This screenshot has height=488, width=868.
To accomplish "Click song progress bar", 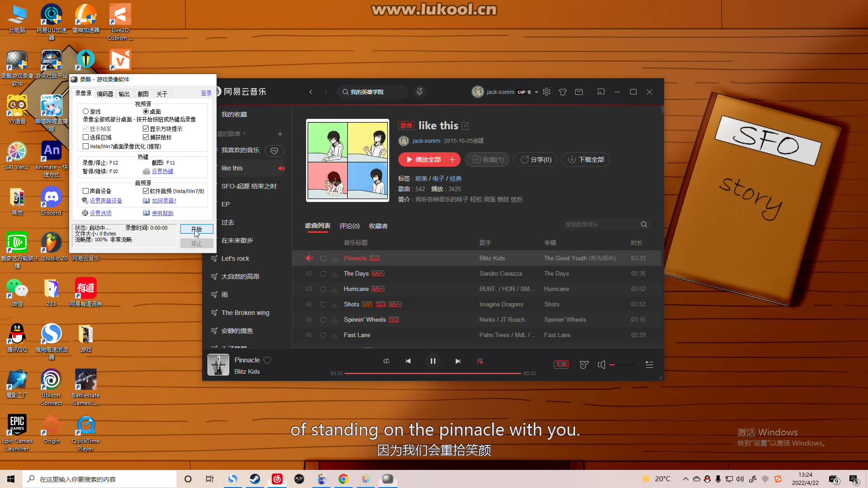I will pyautogui.click(x=433, y=374).
